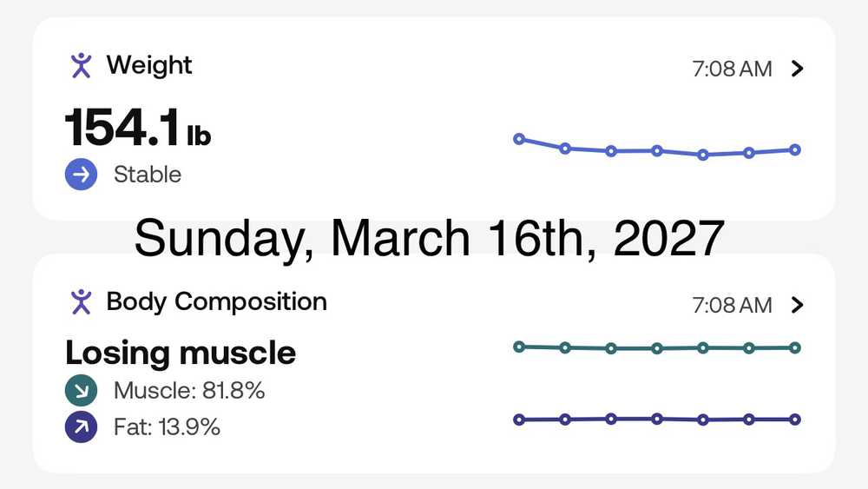Click the Weight card figure icon
868x489 pixels.
(81, 65)
